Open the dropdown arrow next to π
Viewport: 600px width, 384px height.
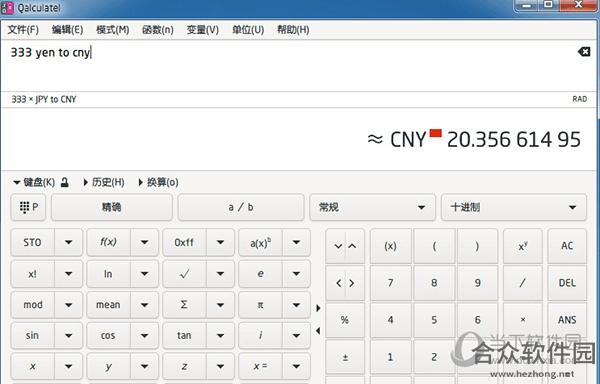(x=296, y=305)
